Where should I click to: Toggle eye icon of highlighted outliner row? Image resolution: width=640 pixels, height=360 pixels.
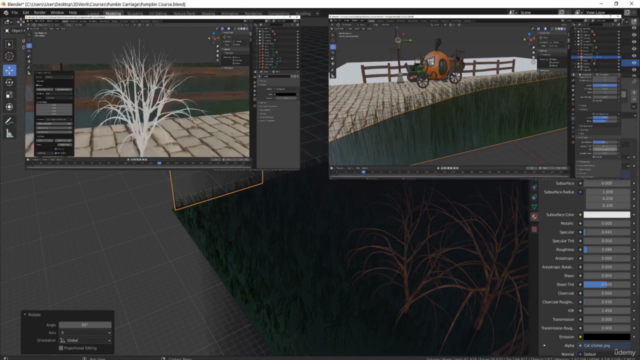(x=634, y=62)
